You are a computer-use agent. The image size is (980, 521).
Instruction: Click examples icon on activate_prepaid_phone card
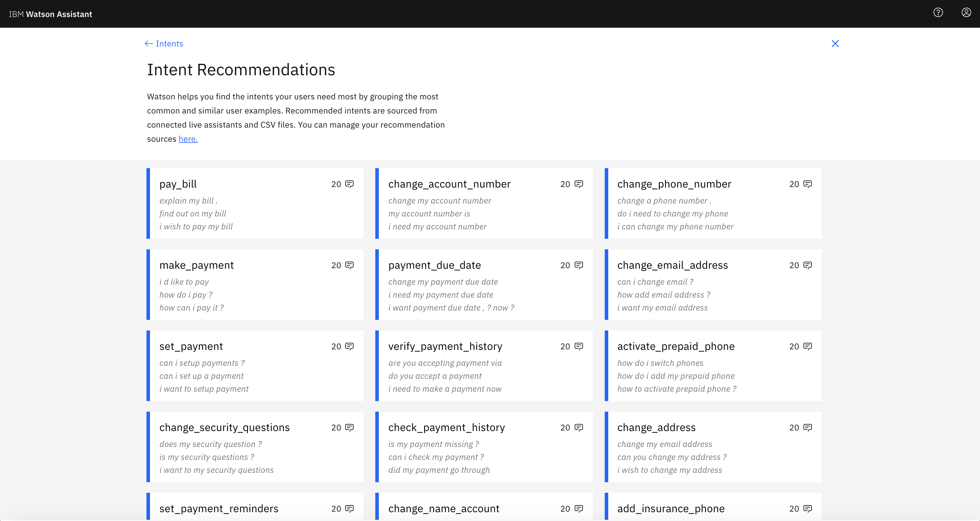807,346
